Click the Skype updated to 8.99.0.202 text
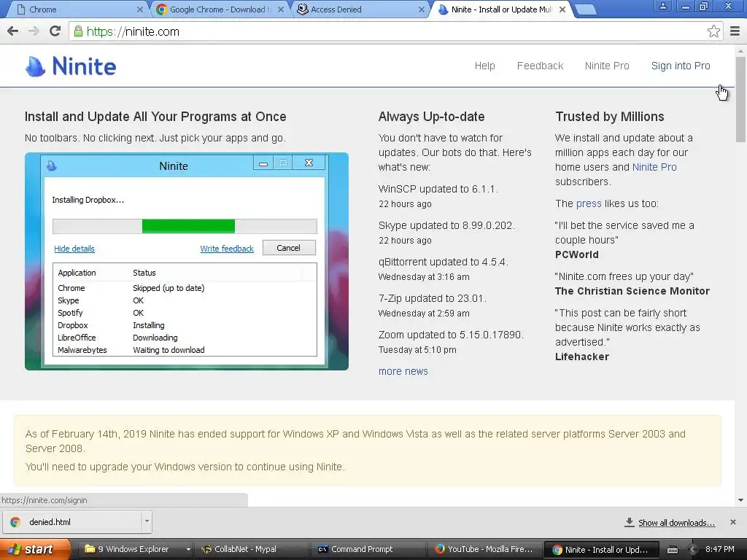This screenshot has height=560, width=747. coord(446,226)
